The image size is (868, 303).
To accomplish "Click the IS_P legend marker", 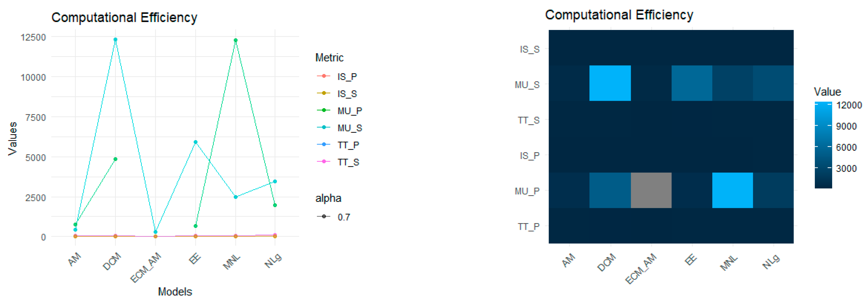I will coord(324,76).
